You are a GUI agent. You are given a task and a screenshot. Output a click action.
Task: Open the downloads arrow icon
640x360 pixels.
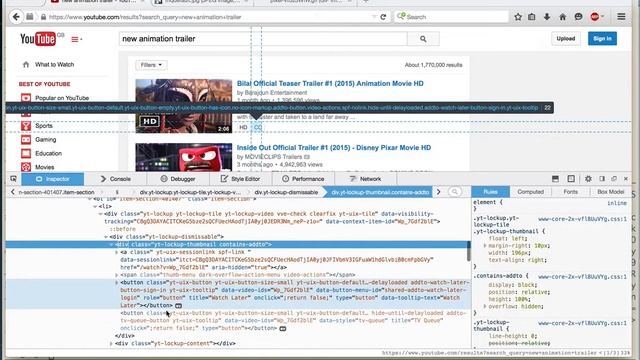coord(547,17)
